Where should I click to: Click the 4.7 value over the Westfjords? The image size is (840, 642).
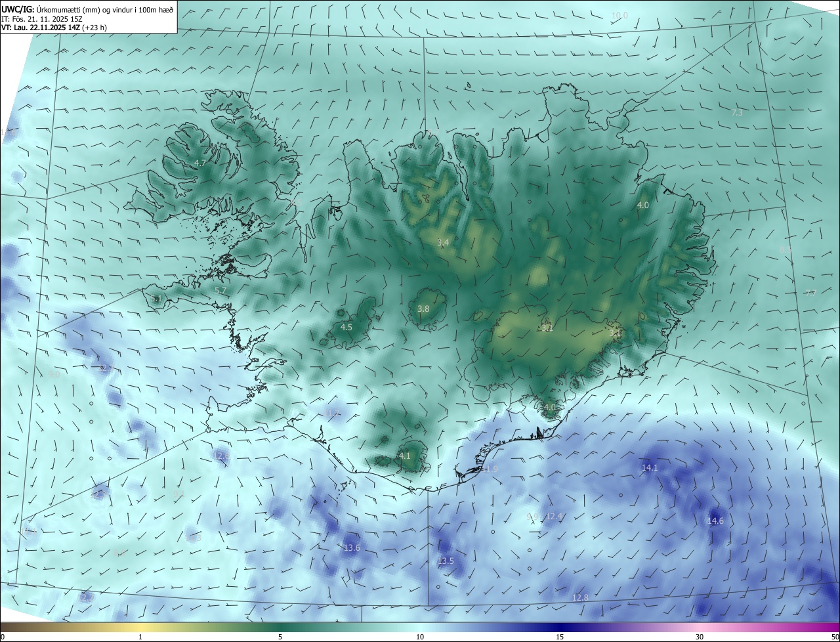200,163
